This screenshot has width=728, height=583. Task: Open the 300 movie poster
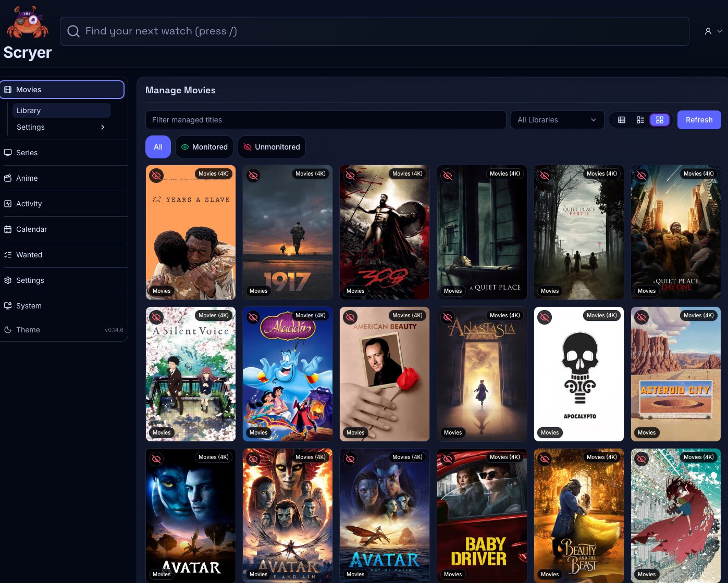pos(385,232)
